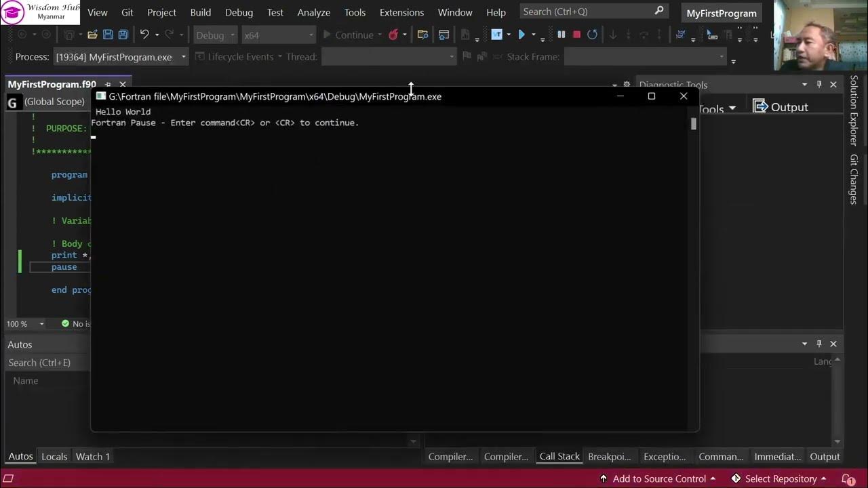
Task: Switch to the Call Stack tab
Action: [559, 456]
